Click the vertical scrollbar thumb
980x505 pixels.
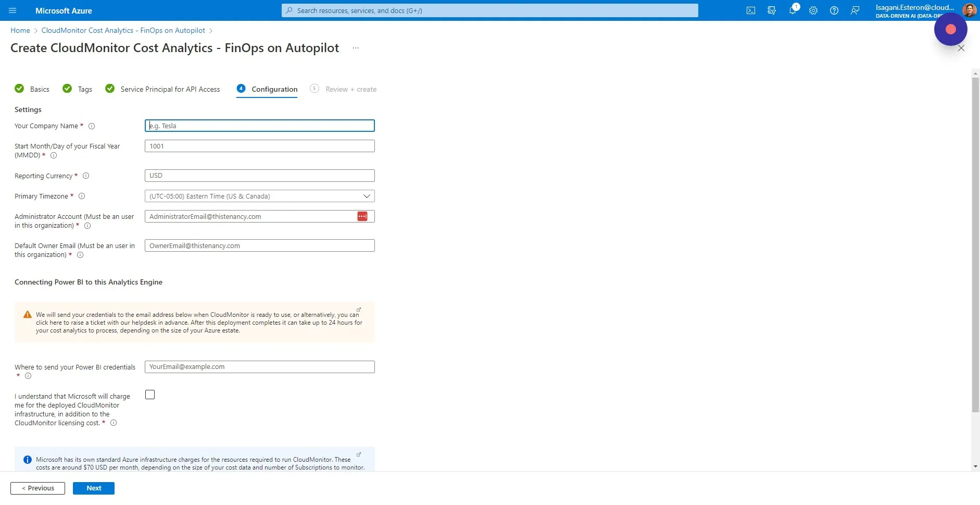976,245
